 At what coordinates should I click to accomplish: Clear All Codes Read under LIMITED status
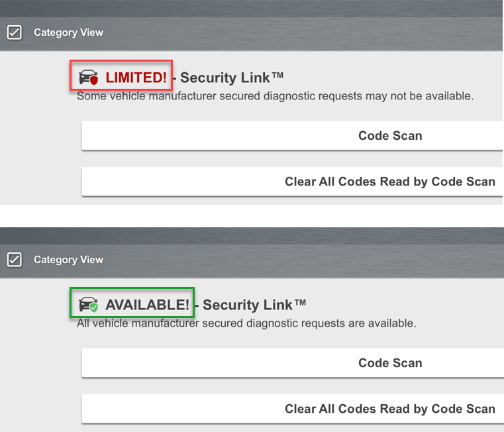click(x=389, y=182)
